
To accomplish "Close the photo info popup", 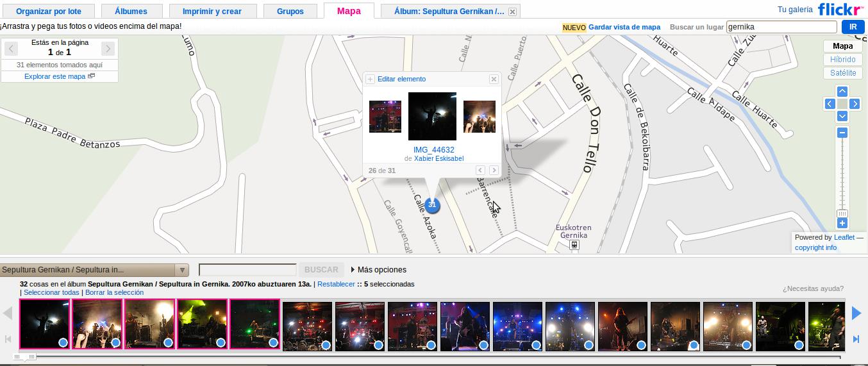I will [x=493, y=79].
